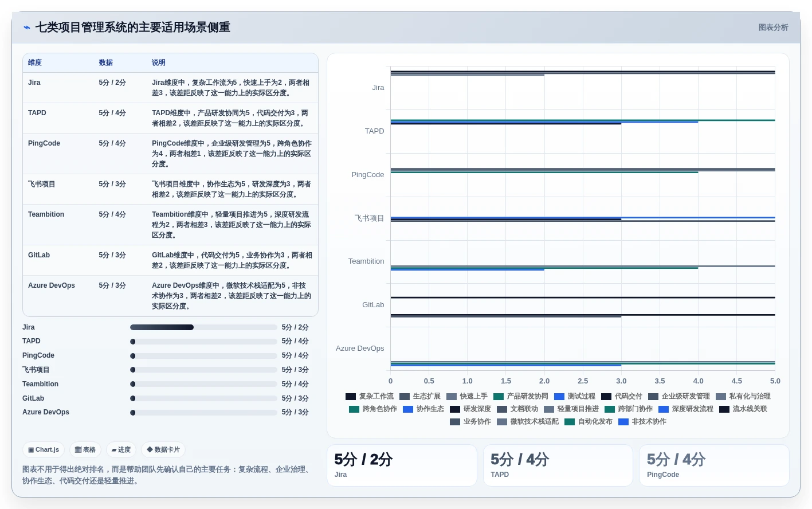Viewport: 812px width, 509px height.
Task: Open the PingCode 5分 / 4分 data card
Action: click(x=714, y=465)
